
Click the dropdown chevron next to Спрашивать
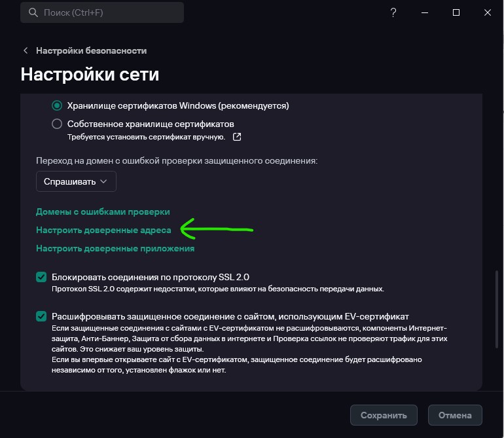[103, 181]
